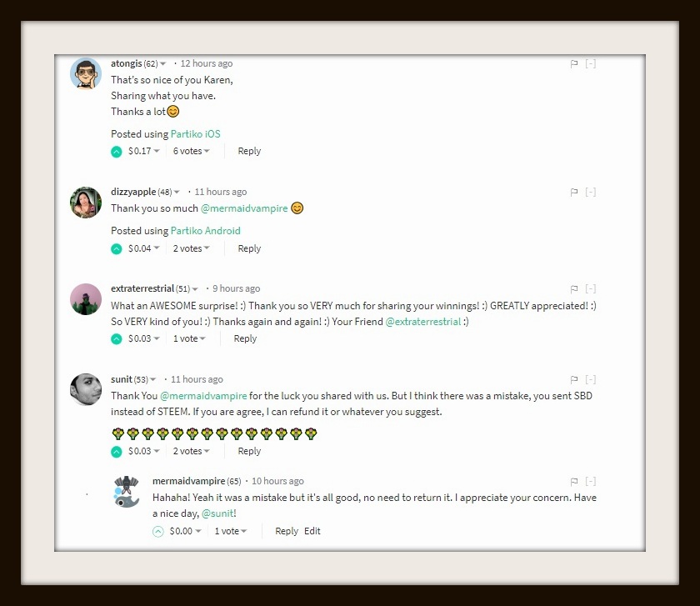Image resolution: width=700 pixels, height=606 pixels.
Task: Open the 6 votes list dropdown
Action: [191, 151]
